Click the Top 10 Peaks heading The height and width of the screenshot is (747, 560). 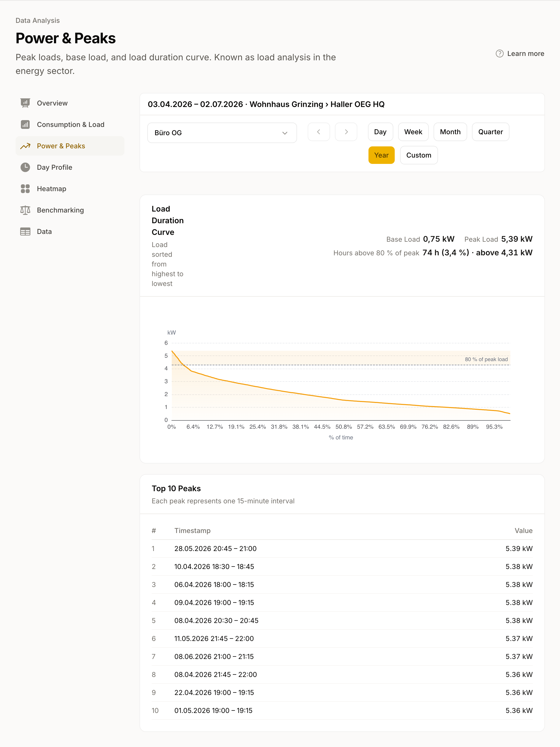coord(176,489)
